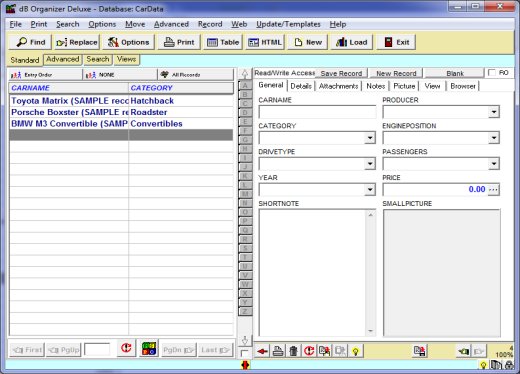Toggle the checkbox below alphabet index
This screenshot has height=374, width=520.
244,353
